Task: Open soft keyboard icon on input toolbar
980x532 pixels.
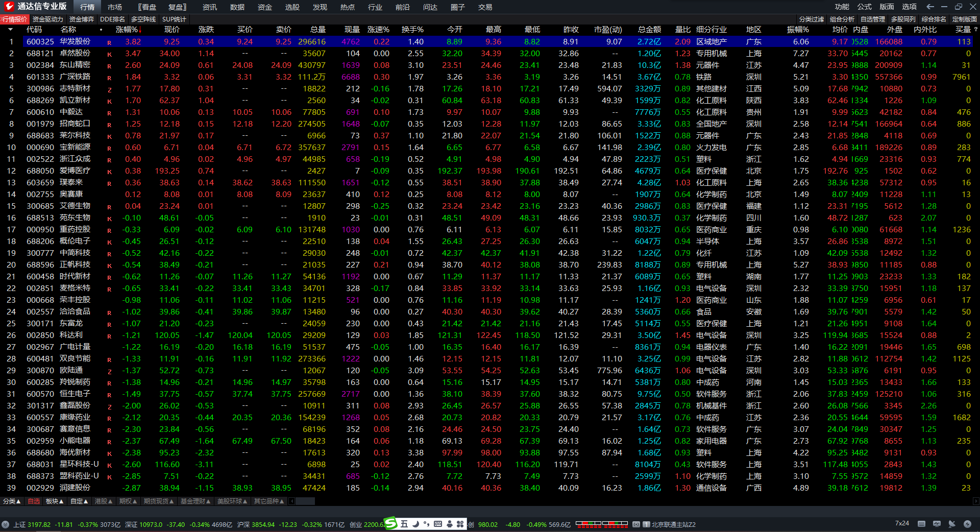Action: [x=438, y=524]
